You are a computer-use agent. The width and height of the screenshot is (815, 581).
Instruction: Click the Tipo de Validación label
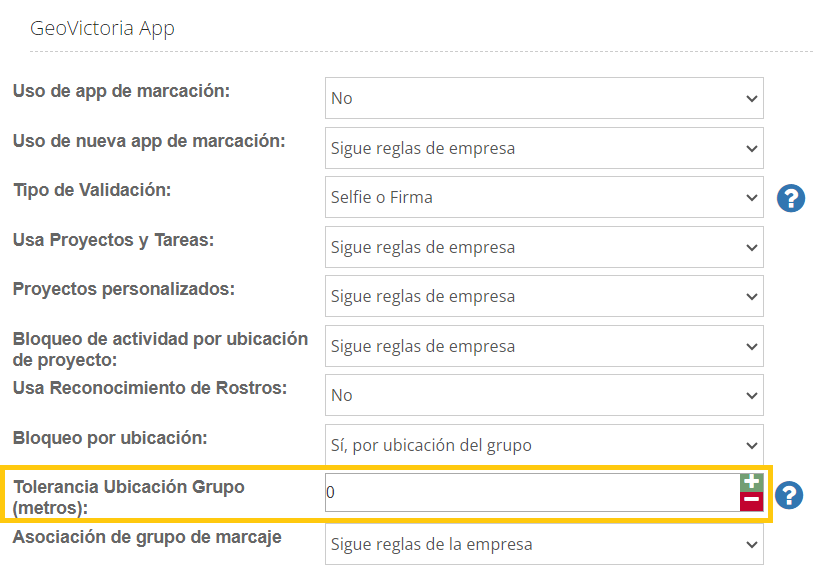pyautogui.click(x=92, y=190)
